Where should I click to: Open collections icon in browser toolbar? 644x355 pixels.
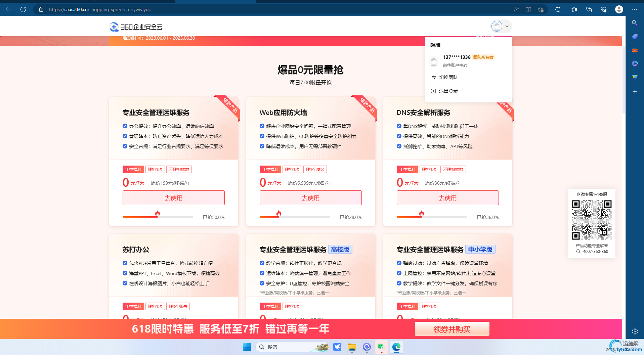click(589, 9)
